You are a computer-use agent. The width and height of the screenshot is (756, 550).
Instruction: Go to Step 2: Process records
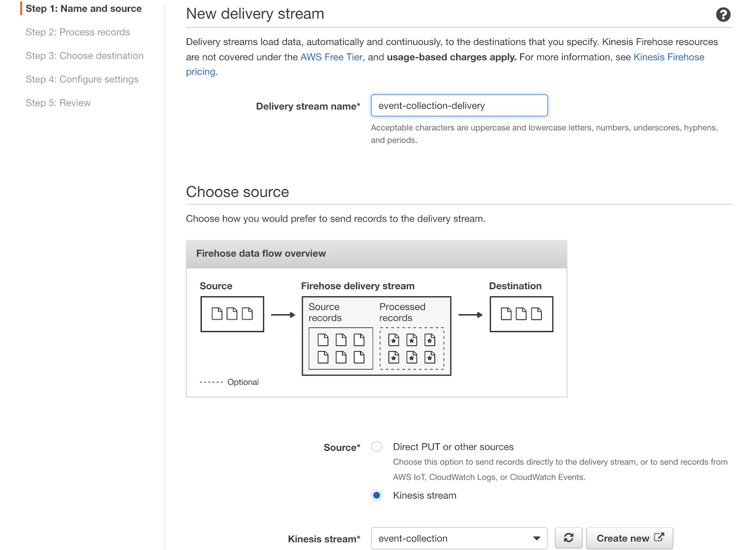(x=77, y=32)
